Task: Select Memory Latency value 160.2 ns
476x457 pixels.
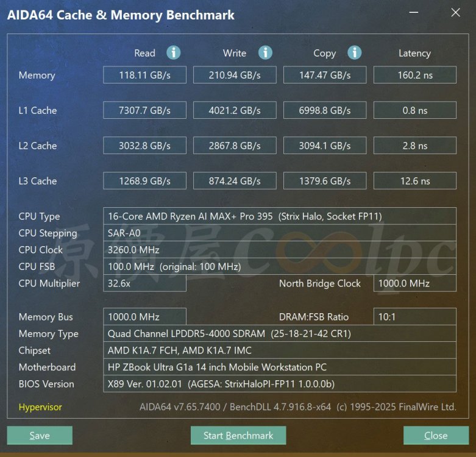Action: pyautogui.click(x=415, y=75)
